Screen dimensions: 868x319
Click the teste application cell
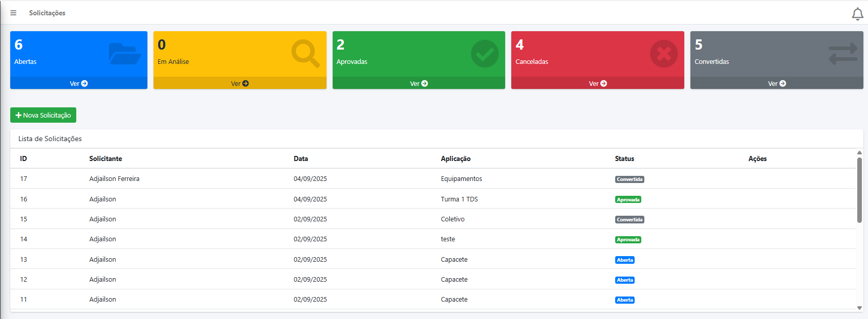[x=448, y=239]
